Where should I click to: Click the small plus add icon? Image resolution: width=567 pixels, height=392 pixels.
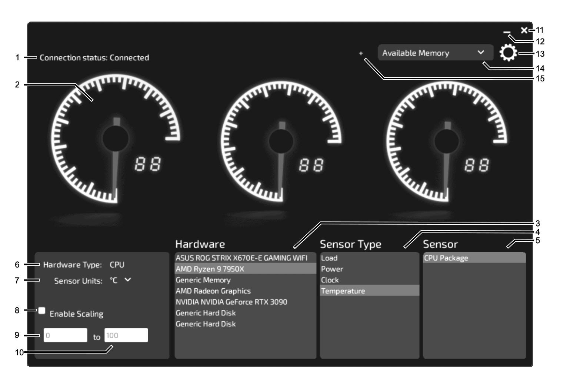coord(361,53)
